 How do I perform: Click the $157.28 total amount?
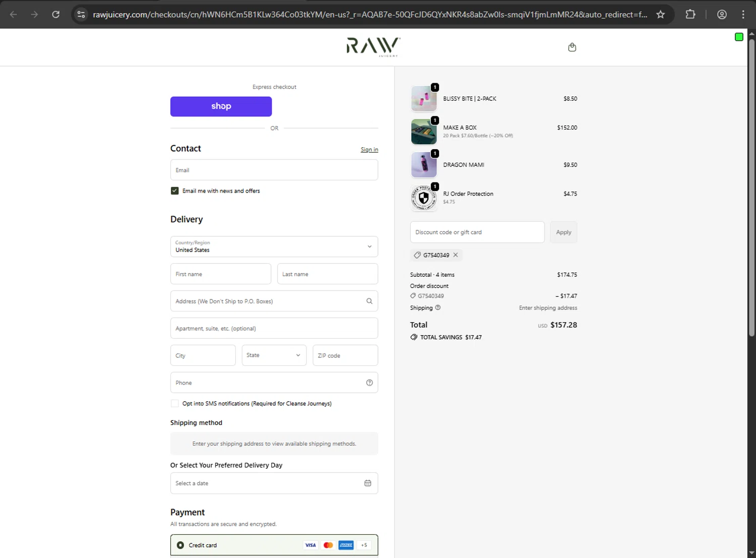(x=563, y=325)
